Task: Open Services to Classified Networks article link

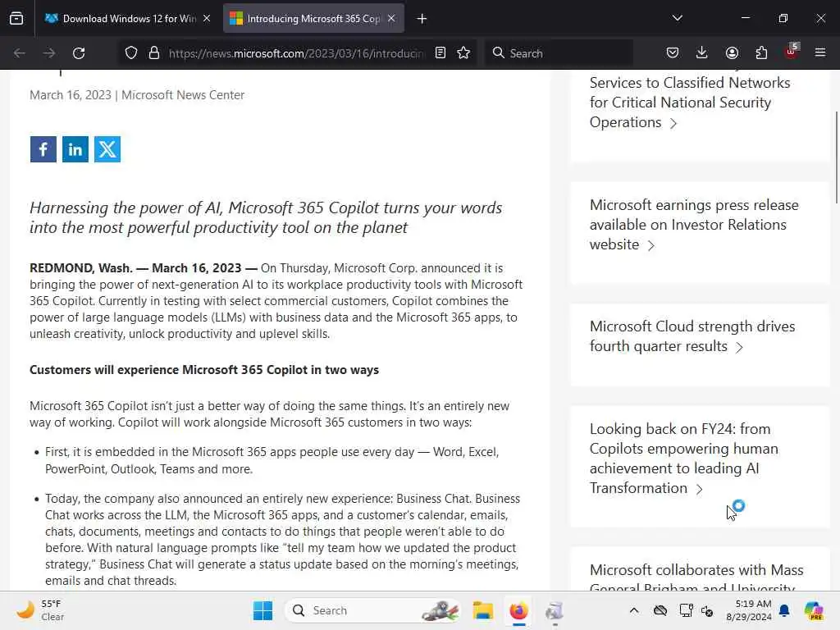Action: pos(689,103)
